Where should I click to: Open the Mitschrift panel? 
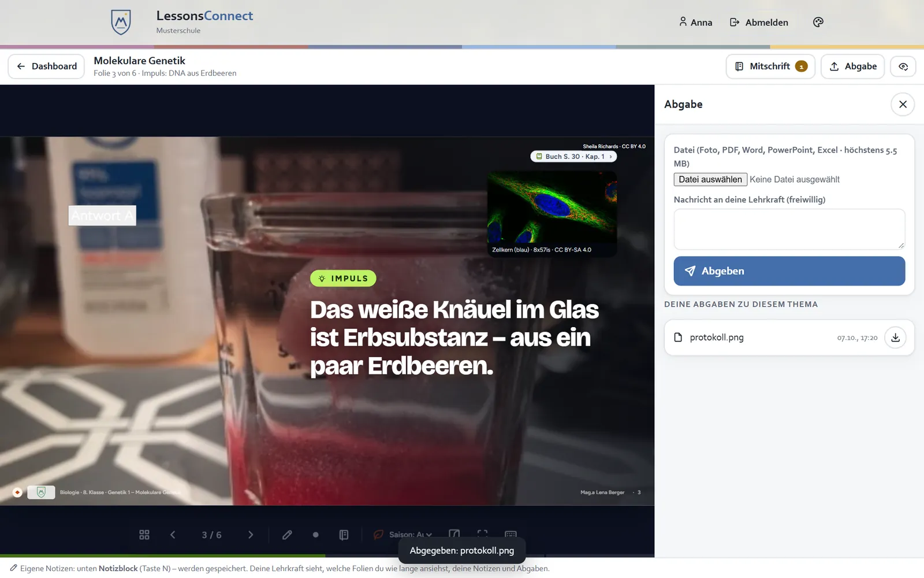[x=770, y=66]
